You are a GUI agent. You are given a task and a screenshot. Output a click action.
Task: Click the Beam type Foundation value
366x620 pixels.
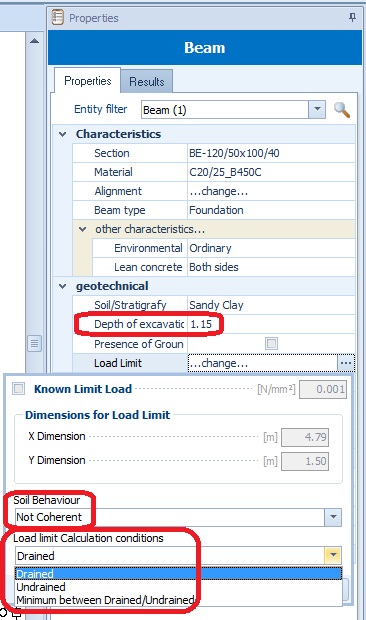[x=271, y=210]
